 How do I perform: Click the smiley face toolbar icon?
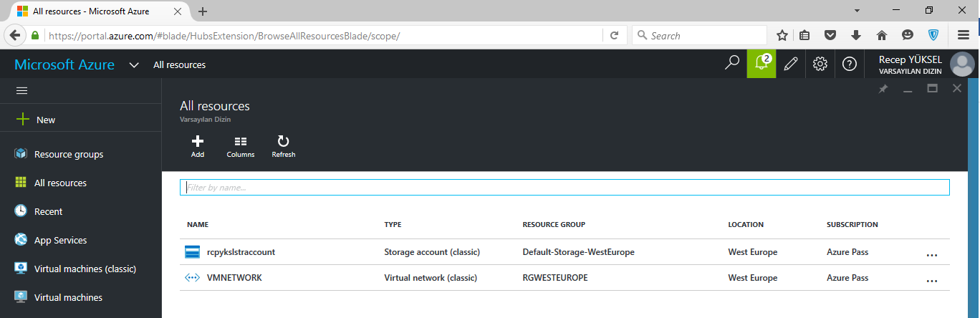pyautogui.click(x=908, y=35)
